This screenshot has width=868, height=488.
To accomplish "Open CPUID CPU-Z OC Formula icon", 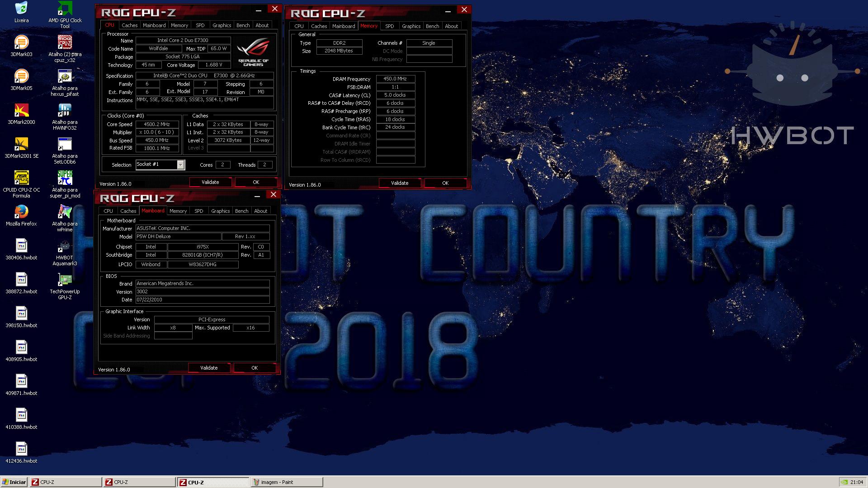I will [x=21, y=178].
